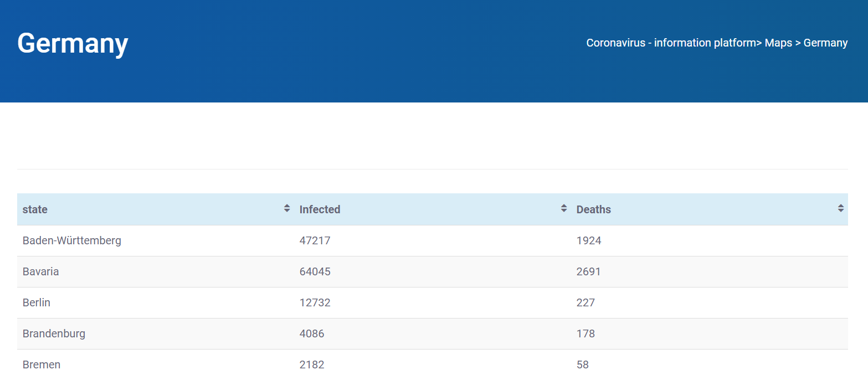Viewport: 868px width, 380px height.
Task: Click the 'state' column header text
Action: pos(35,209)
